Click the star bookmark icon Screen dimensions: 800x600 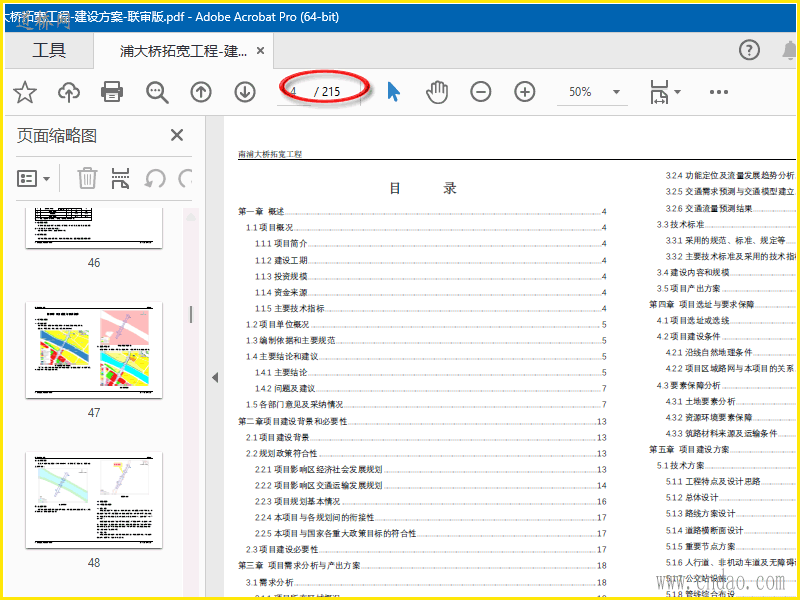click(25, 93)
